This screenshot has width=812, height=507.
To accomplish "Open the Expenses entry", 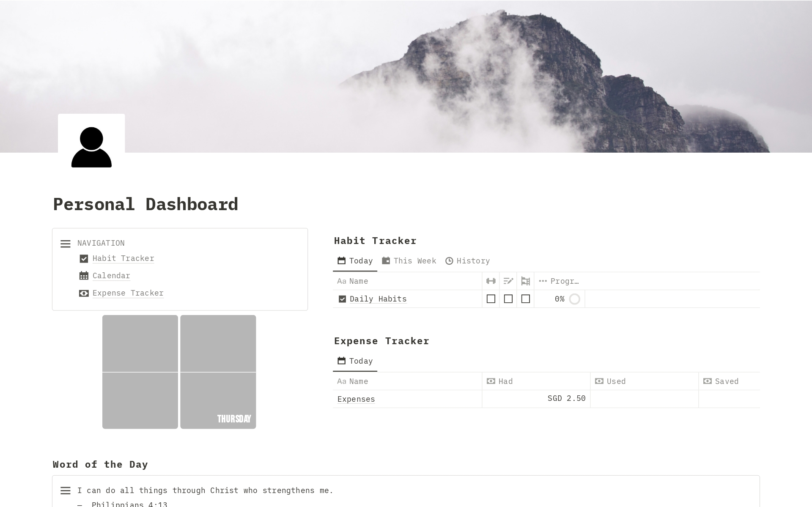I will click(356, 399).
